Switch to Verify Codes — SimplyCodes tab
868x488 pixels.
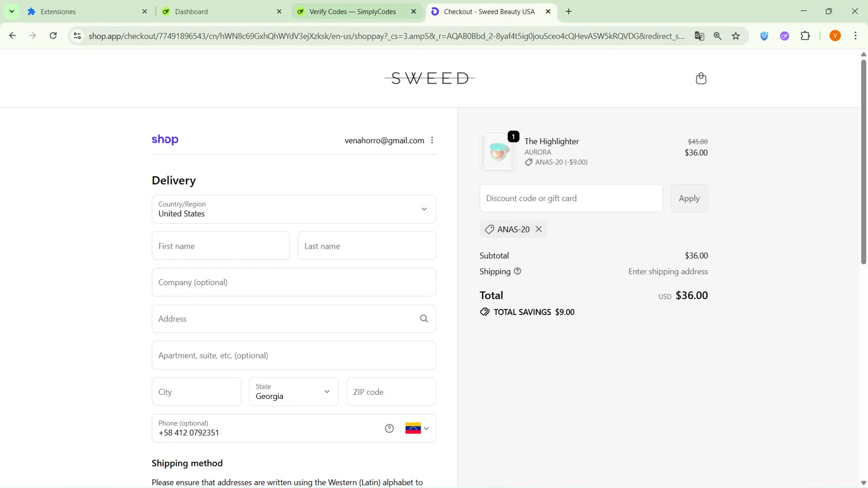356,12
